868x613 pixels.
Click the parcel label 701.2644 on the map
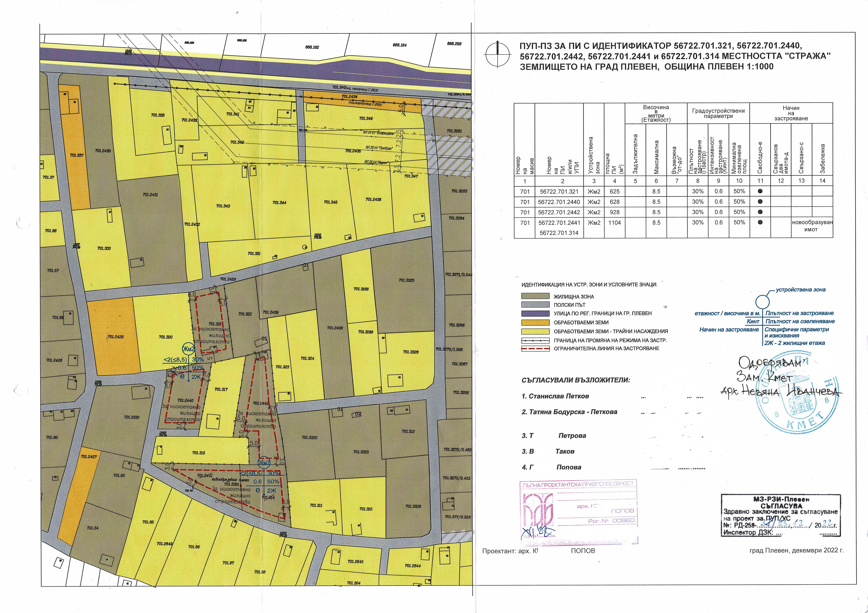tap(412, 566)
